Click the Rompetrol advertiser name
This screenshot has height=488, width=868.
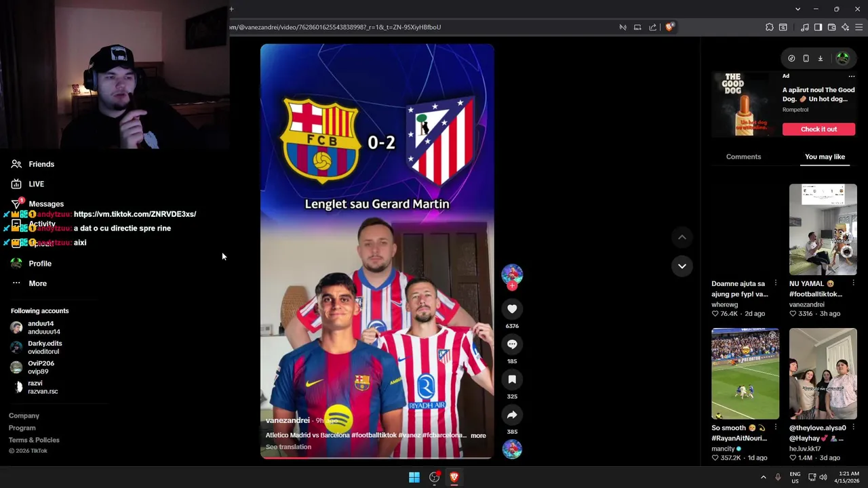[x=795, y=110]
